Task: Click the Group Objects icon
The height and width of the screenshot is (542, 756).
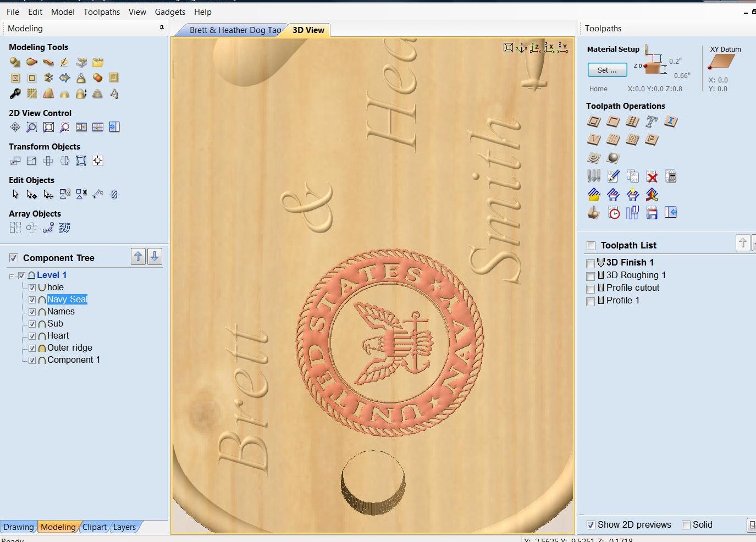Action: (65, 194)
